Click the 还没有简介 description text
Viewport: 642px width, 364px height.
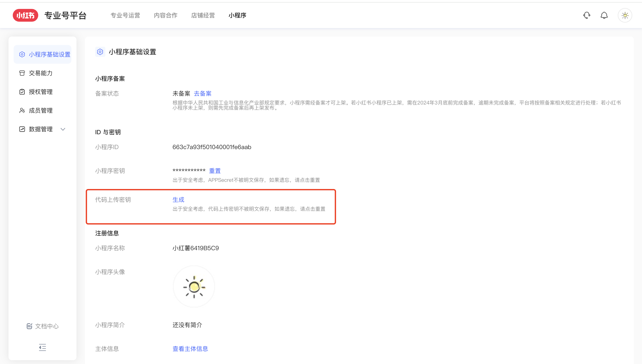187,325
